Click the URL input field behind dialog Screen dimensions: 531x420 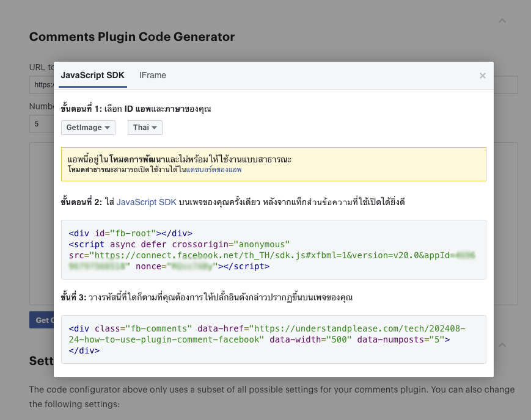[x=42, y=85]
